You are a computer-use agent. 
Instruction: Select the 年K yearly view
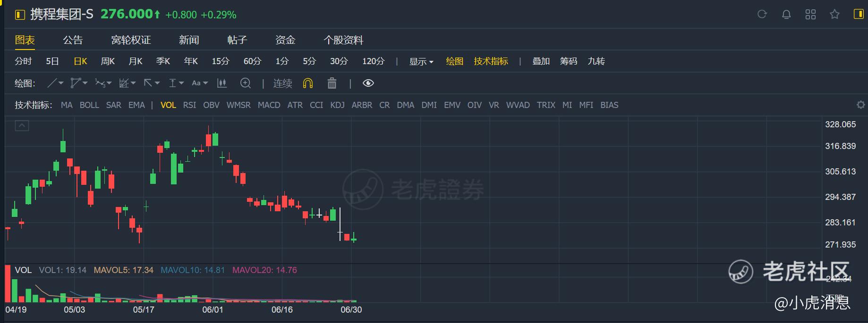pos(191,61)
